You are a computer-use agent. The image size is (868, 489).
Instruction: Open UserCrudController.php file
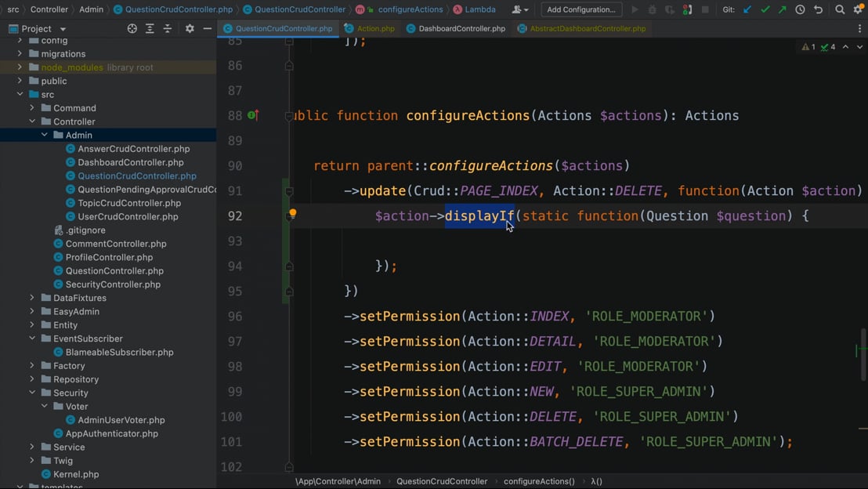point(128,216)
